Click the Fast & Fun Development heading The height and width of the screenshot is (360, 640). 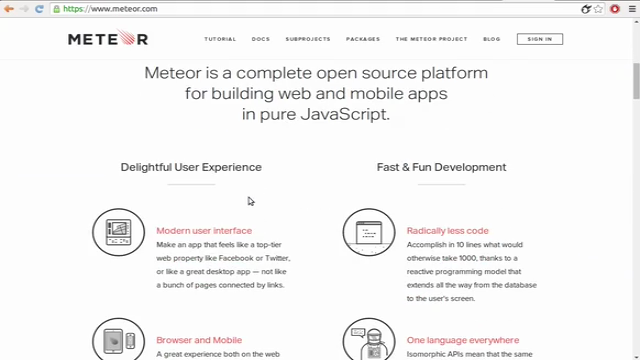[x=442, y=167]
